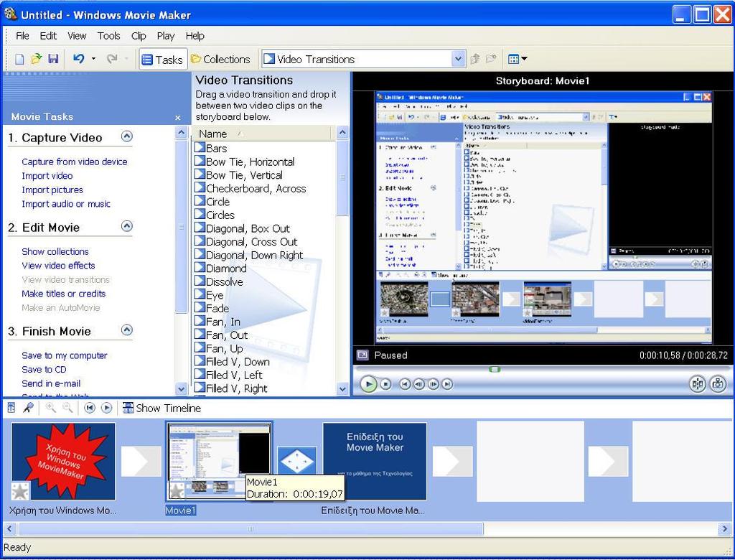Click the Previous Frame button
Image resolution: width=735 pixels, height=560 pixels.
(418, 385)
